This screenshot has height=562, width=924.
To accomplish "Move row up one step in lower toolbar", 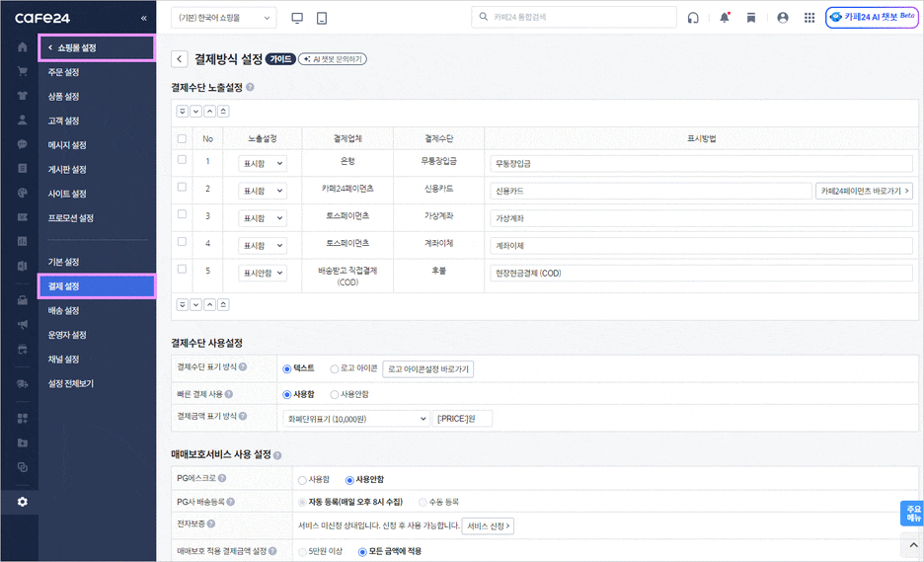I will 210,304.
